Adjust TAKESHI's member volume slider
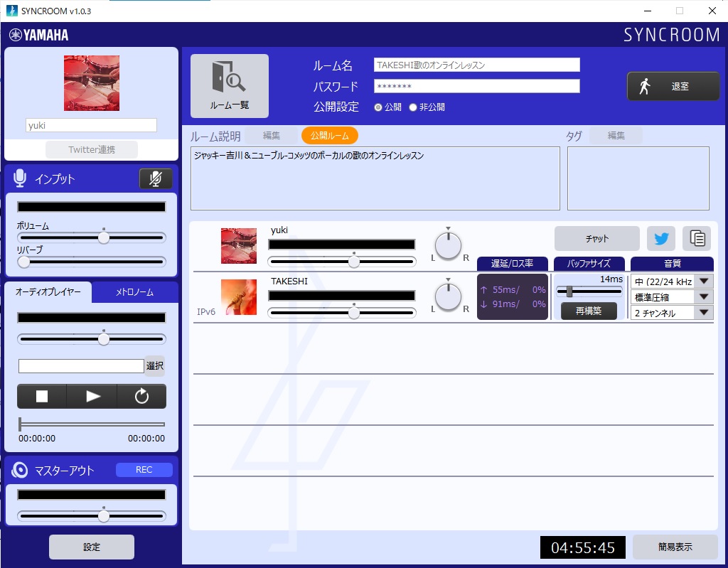 click(x=342, y=313)
